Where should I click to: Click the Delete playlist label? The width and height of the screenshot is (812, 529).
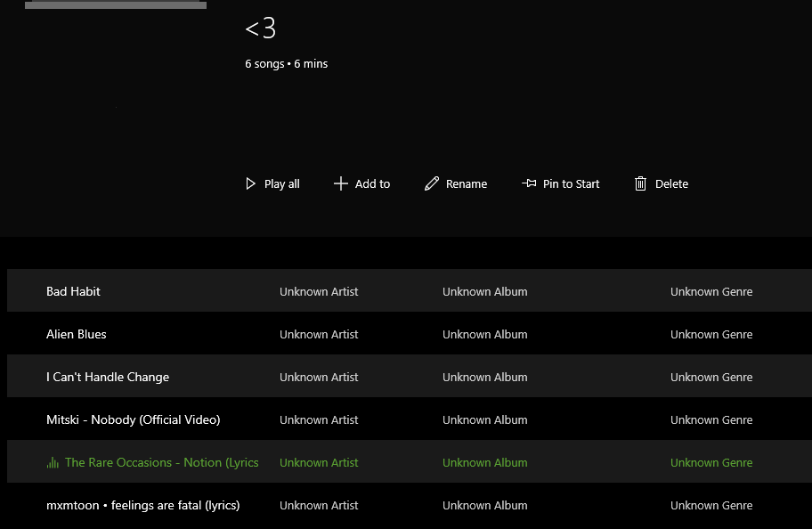[x=671, y=184]
